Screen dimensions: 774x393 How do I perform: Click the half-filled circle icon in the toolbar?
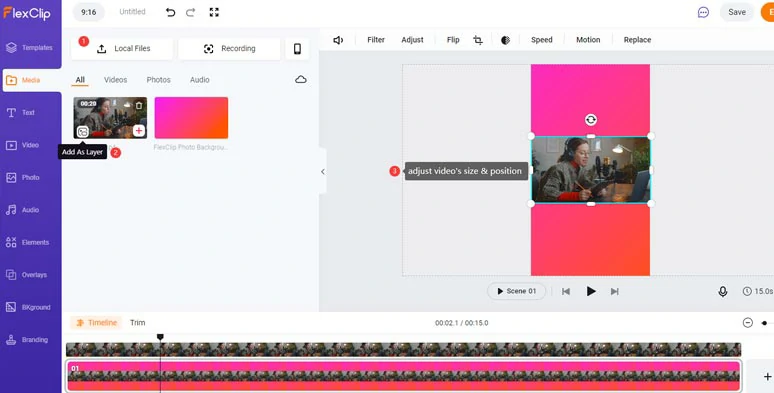(505, 40)
